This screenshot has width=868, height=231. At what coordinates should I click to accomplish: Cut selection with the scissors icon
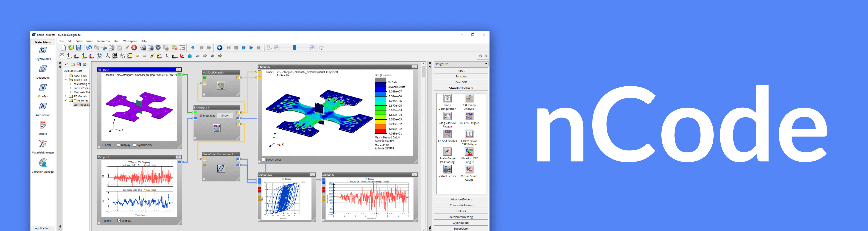click(104, 48)
